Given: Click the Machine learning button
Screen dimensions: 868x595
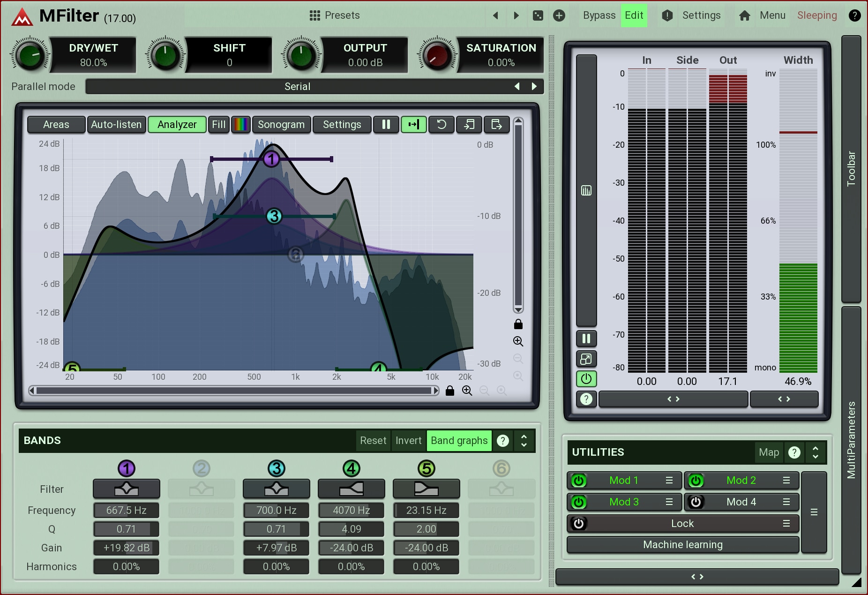Looking at the screenshot, I should click(x=682, y=545).
